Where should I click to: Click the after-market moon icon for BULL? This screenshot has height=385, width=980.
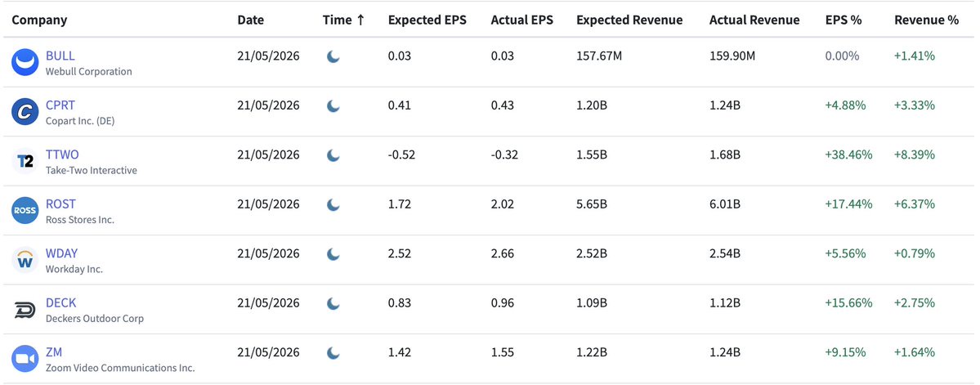[333, 57]
